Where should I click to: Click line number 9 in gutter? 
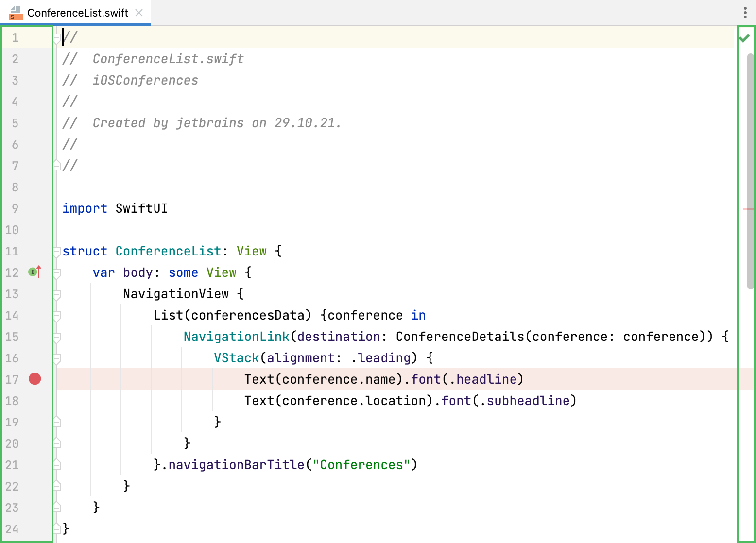15,209
